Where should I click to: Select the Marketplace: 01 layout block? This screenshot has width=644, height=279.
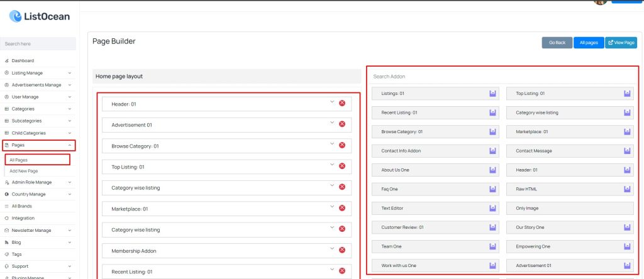(x=226, y=209)
